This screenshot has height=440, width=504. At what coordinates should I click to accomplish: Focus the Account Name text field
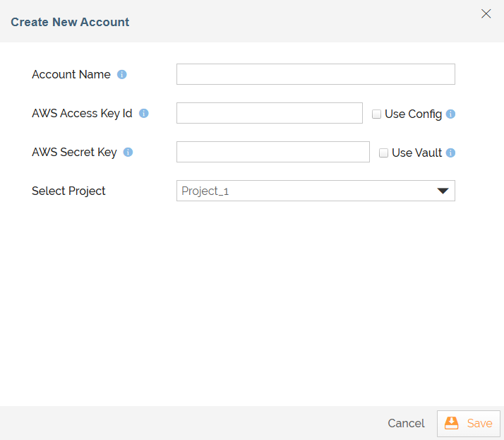pyautogui.click(x=316, y=74)
